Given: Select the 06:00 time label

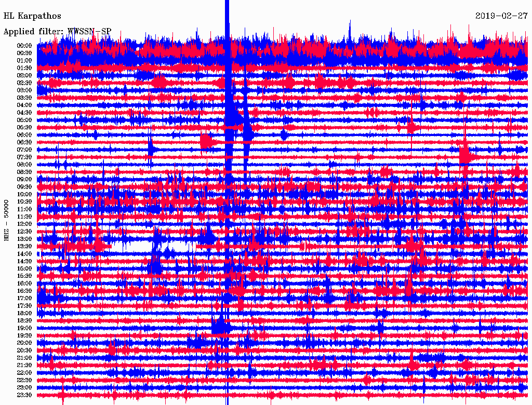Looking at the screenshot, I should [x=24, y=134].
